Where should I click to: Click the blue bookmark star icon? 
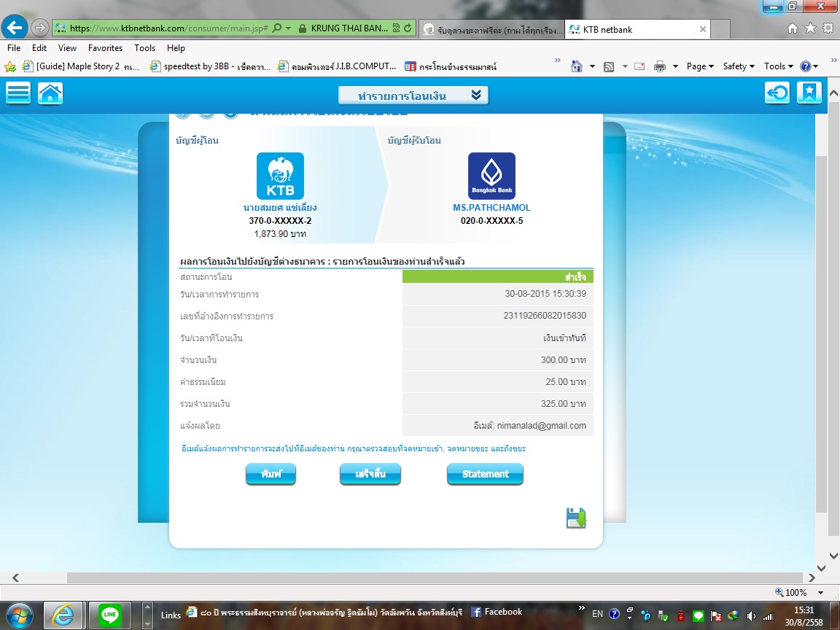pos(809,93)
